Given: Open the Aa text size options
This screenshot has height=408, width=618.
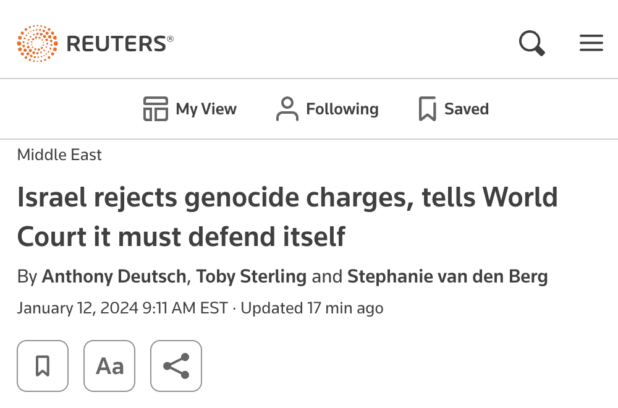Looking at the screenshot, I should 109,366.
